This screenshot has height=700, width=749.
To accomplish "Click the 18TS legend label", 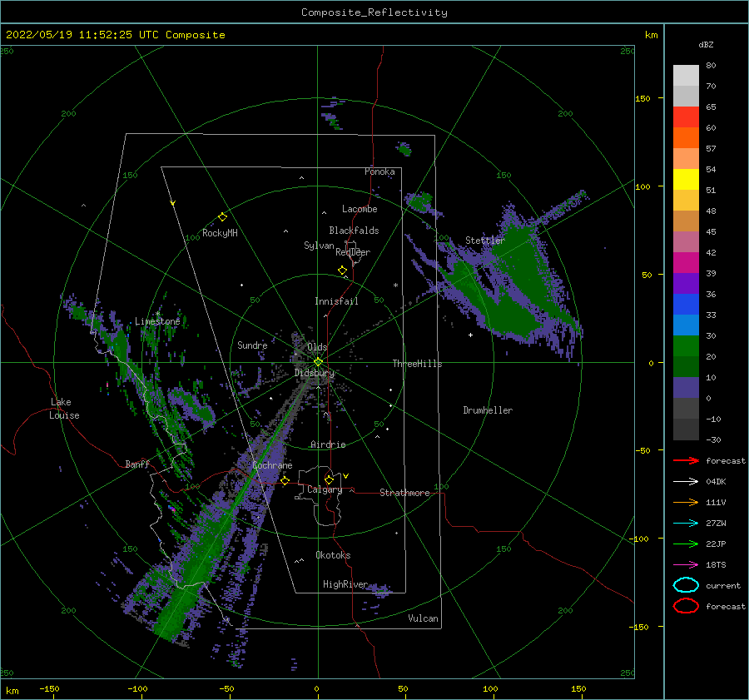I will tap(716, 565).
